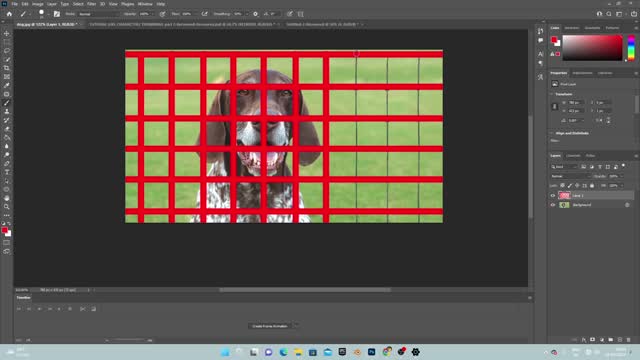This screenshot has width=640, height=360.
Task: Click the Home icon in options bar
Action: coord(9,14)
